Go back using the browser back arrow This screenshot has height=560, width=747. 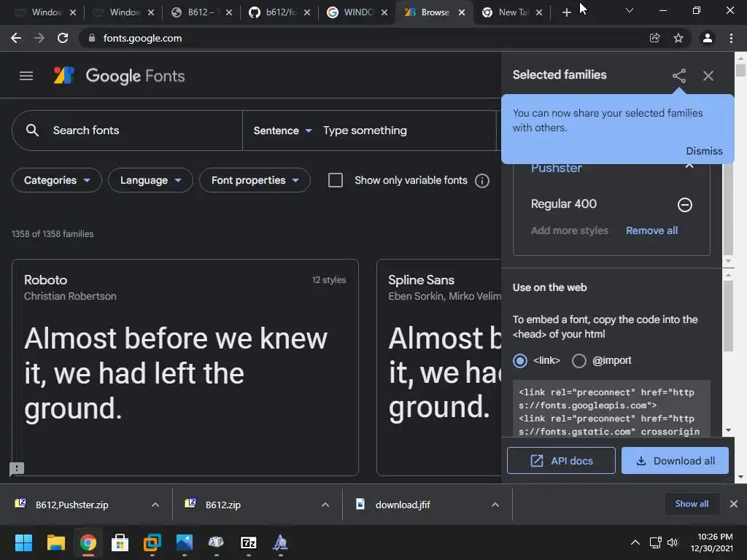coord(16,38)
